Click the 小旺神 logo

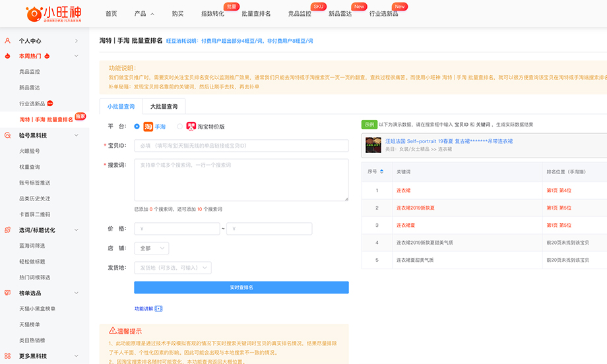[53, 14]
